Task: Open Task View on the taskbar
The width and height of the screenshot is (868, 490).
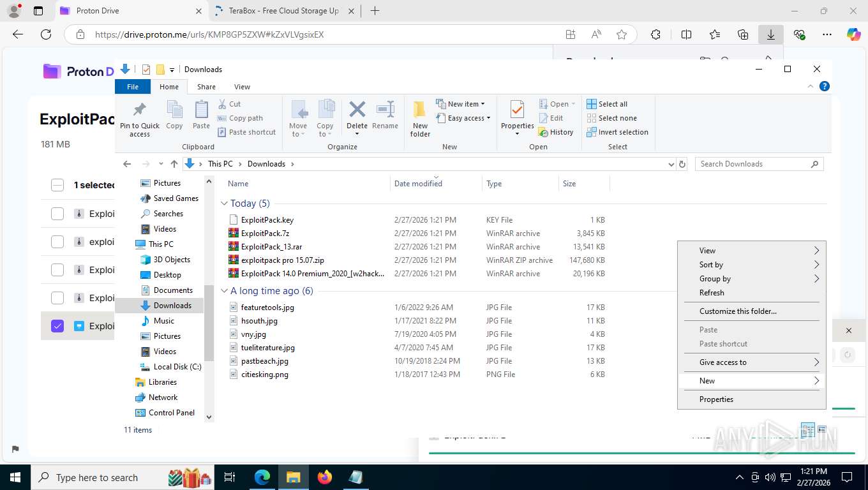Action: tap(230, 477)
